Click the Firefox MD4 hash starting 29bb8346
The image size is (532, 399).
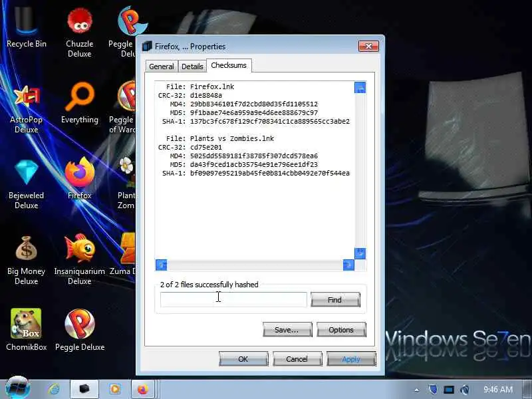(x=254, y=104)
